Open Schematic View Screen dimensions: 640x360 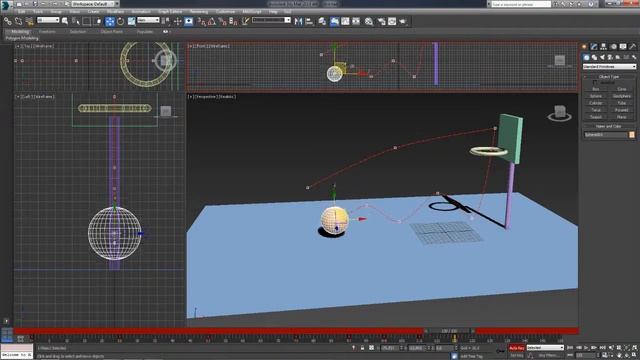coord(356,21)
